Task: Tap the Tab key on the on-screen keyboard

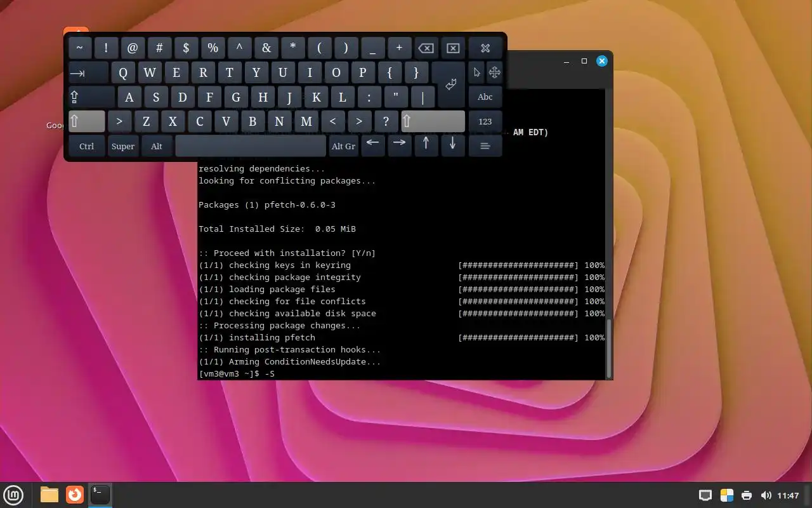Action: [88, 73]
